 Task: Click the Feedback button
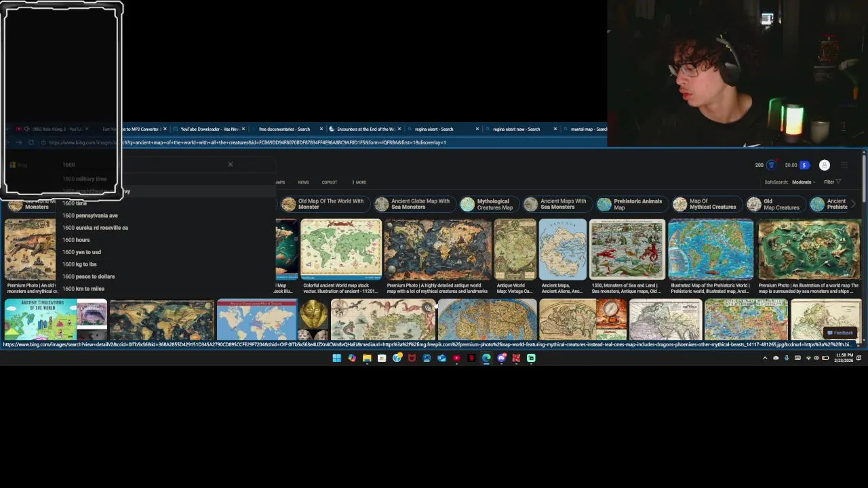[x=840, y=333]
